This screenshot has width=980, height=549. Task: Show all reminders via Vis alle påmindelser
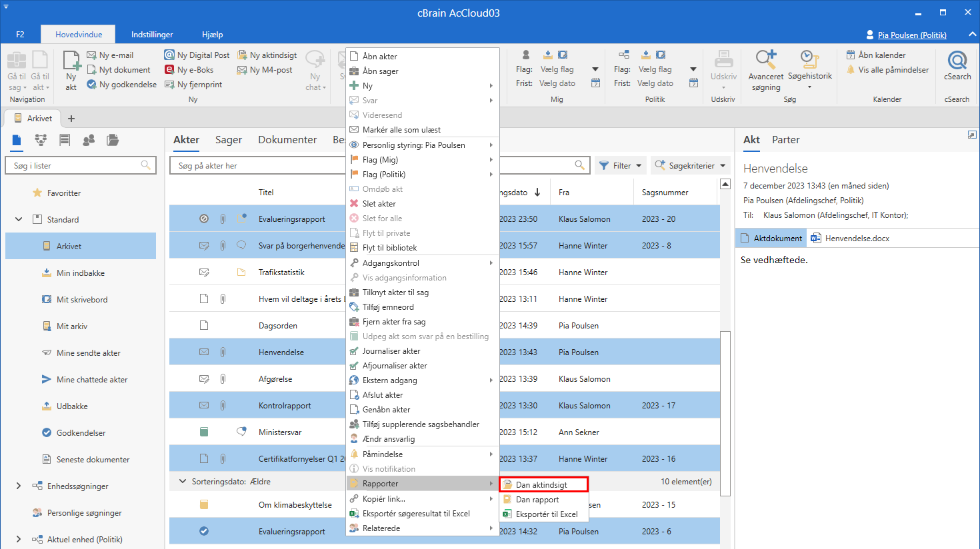(887, 70)
